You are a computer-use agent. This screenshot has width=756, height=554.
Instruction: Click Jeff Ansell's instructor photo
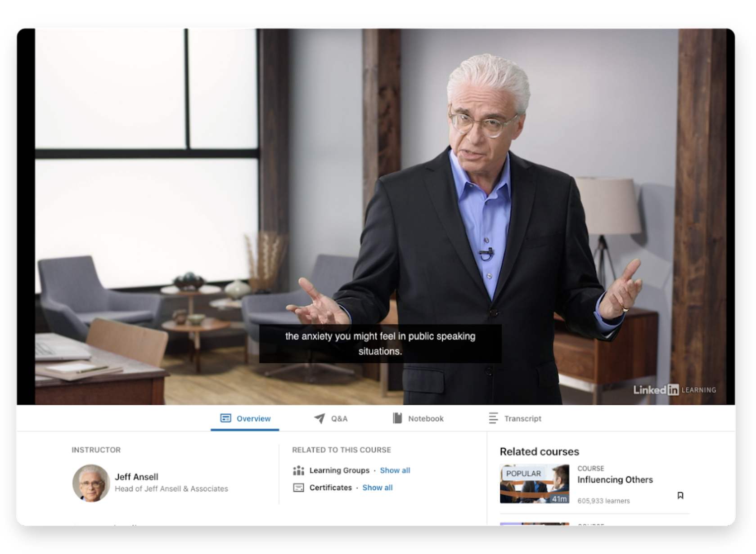[x=91, y=483]
